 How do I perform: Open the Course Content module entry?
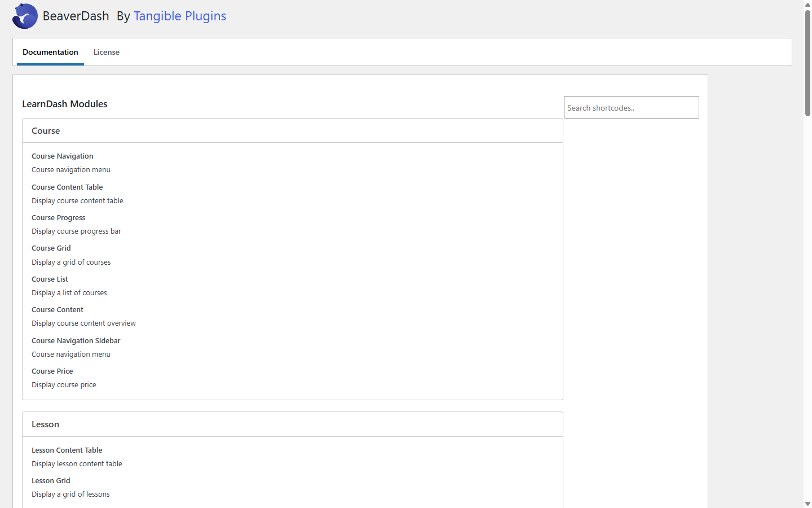tap(58, 310)
